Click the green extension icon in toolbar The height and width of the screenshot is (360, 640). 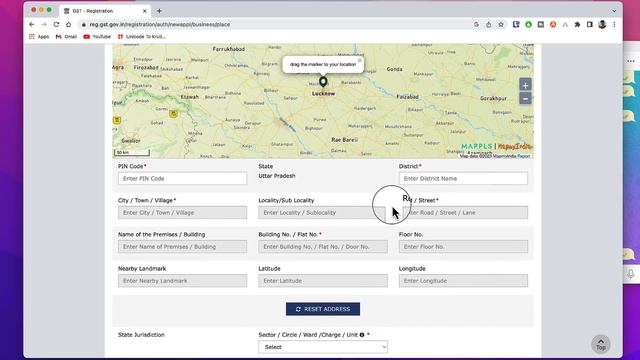[x=528, y=24]
